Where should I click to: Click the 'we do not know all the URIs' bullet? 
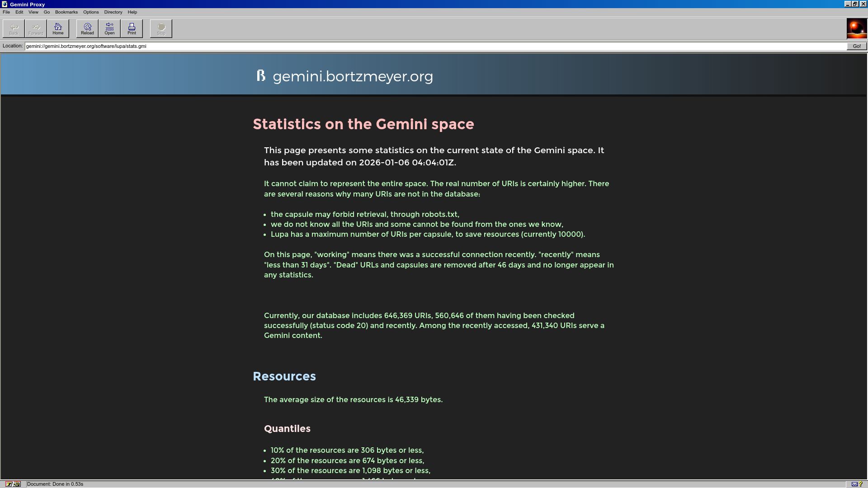point(417,225)
